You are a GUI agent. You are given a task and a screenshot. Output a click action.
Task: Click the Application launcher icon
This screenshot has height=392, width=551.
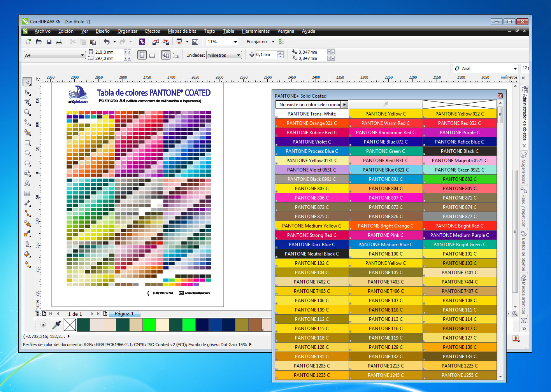tap(179, 42)
